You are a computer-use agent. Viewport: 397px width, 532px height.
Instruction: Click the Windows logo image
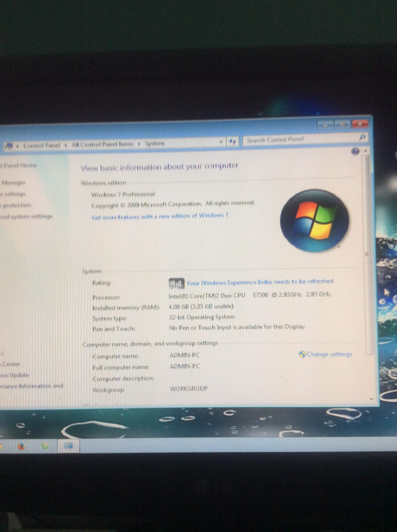314,221
